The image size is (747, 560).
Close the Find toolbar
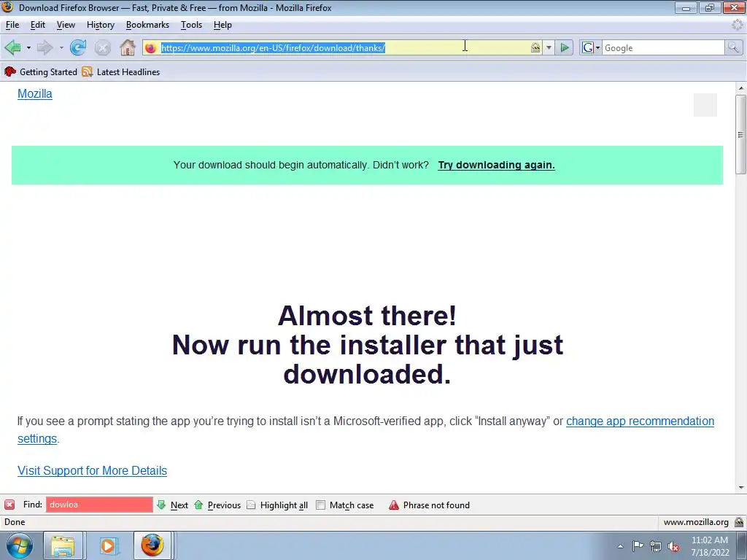(9, 505)
